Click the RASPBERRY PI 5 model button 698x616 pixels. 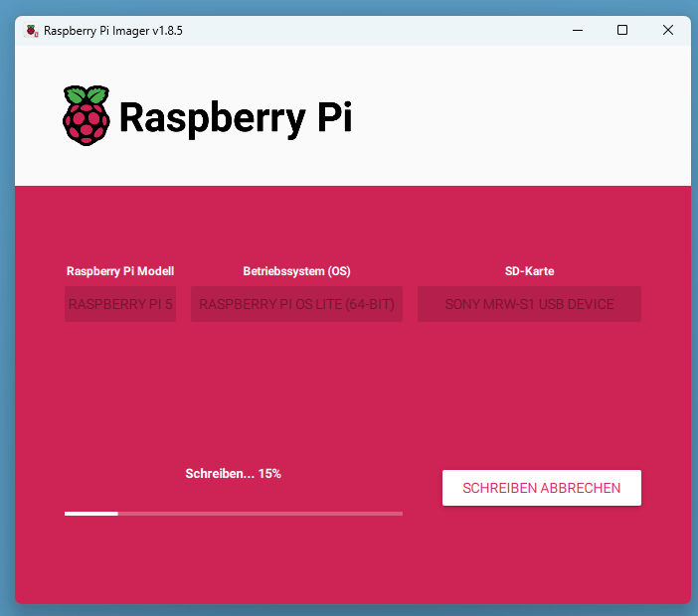tap(120, 304)
